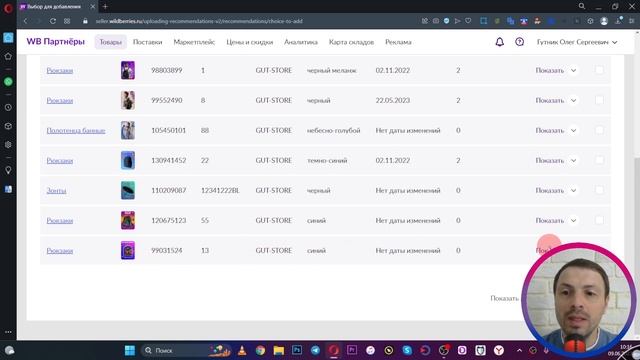Tick checkbox for item 120675123

(x=599, y=220)
